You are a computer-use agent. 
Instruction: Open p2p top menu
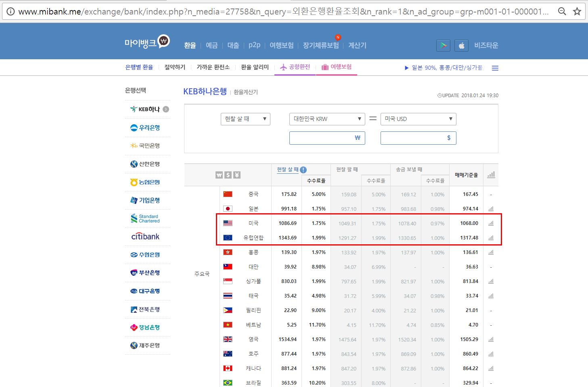(254, 45)
